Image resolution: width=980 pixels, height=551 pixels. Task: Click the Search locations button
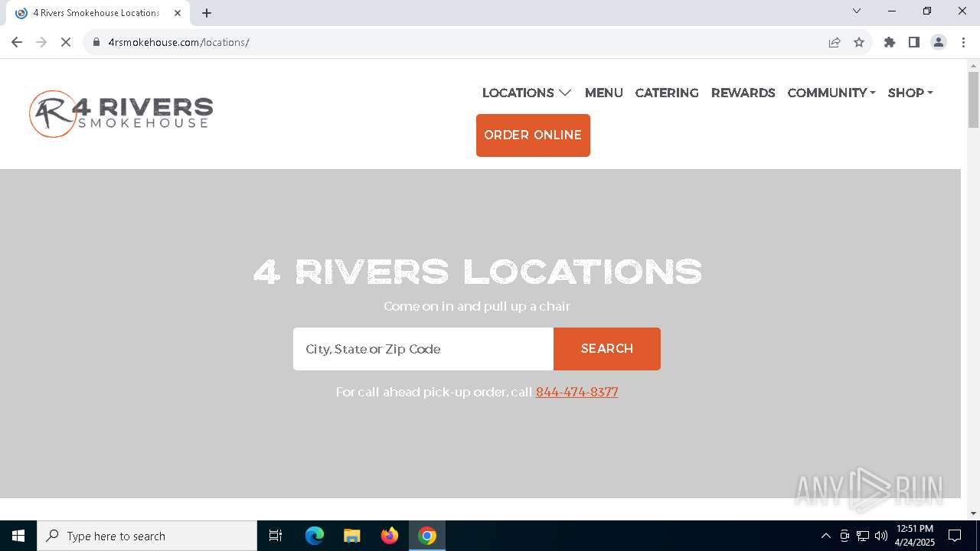607,349
